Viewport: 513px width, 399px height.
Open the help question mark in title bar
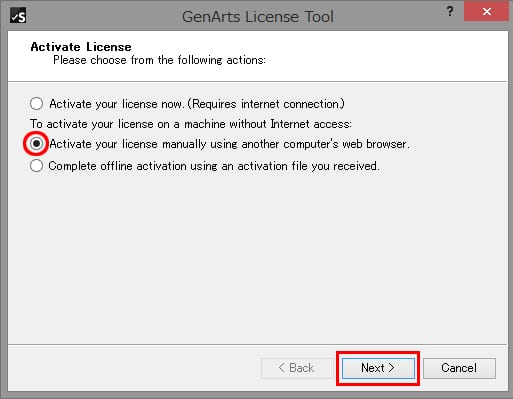pos(450,12)
